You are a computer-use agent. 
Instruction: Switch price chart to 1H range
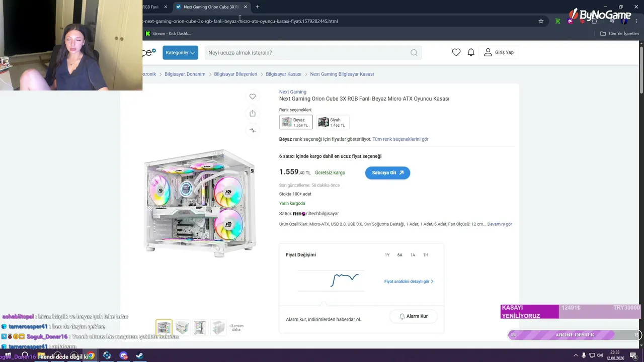coord(426,255)
